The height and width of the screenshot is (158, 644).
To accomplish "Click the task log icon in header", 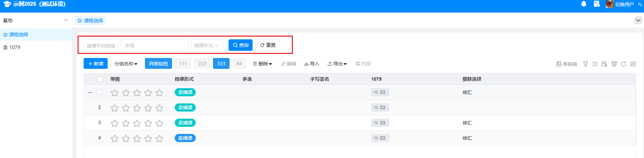I will click(x=597, y=4).
